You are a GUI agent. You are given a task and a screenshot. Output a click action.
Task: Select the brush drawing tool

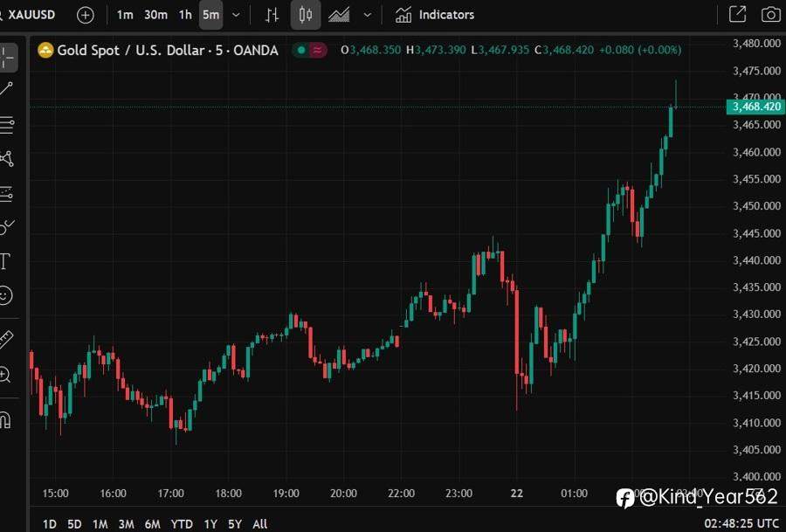click(x=6, y=227)
